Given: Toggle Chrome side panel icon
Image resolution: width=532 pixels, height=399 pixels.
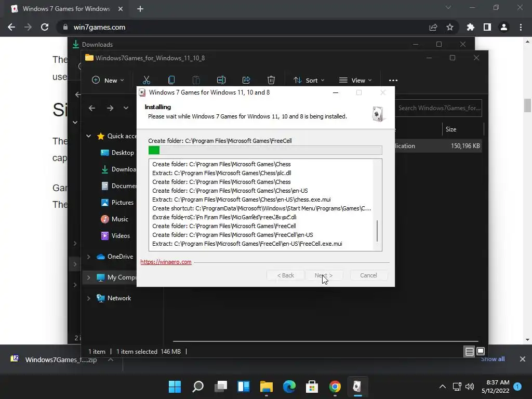Looking at the screenshot, I should click(x=487, y=27).
